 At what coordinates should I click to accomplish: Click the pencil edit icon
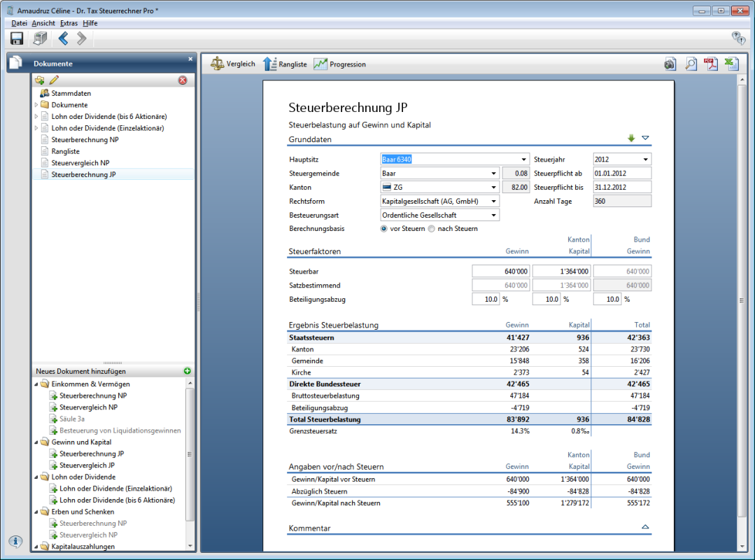(54, 80)
